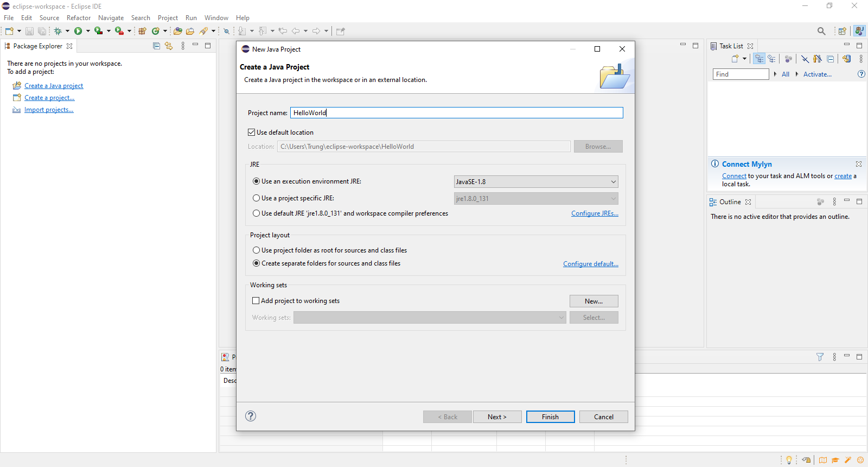The height and width of the screenshot is (467, 868).
Task: Click Hide Completed Tasks icon in Task List
Action: [805, 59]
